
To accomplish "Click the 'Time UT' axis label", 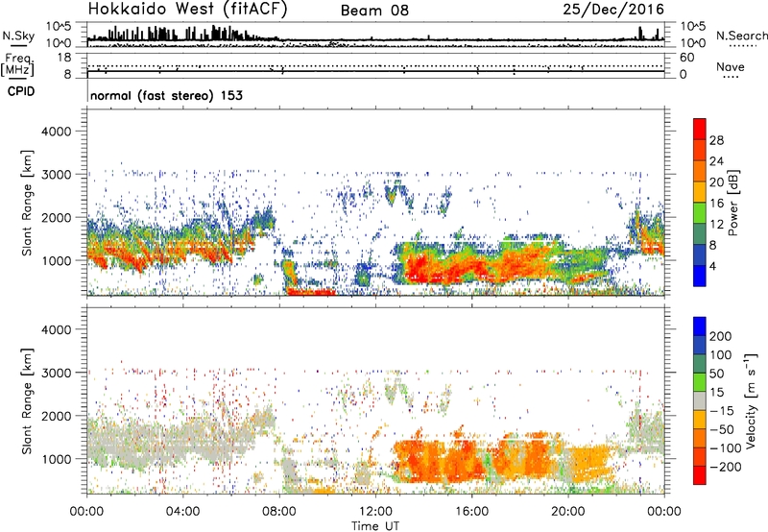I will pos(375,526).
